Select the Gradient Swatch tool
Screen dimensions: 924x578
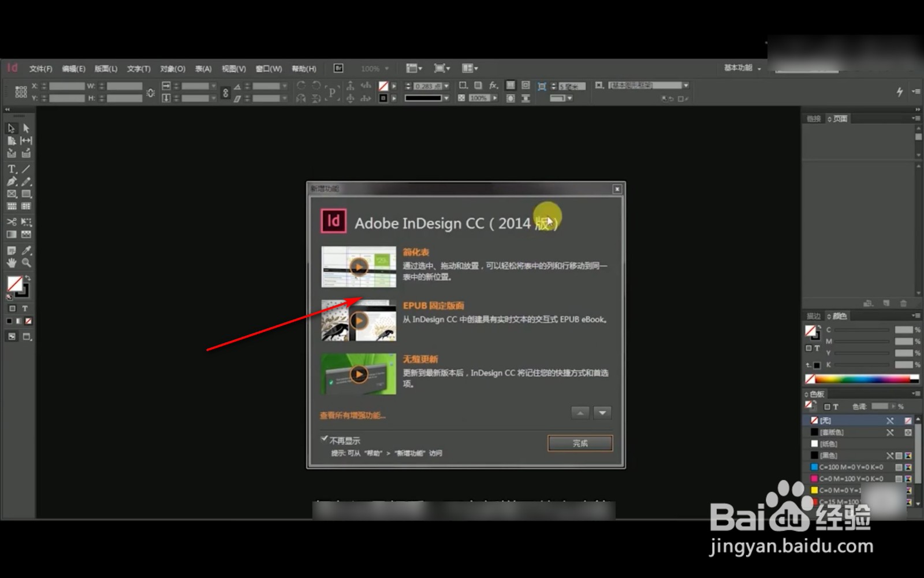point(12,235)
